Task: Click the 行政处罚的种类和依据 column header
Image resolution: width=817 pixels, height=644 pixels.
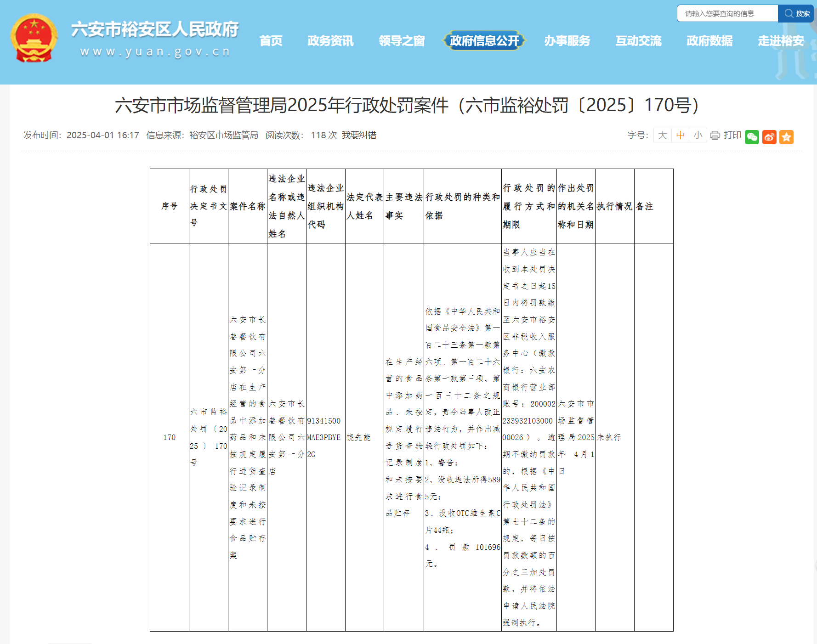Action: pyautogui.click(x=463, y=206)
